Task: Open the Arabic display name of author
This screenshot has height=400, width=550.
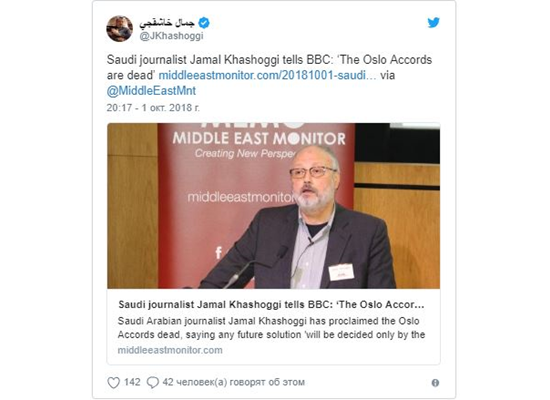Action: coord(167,23)
